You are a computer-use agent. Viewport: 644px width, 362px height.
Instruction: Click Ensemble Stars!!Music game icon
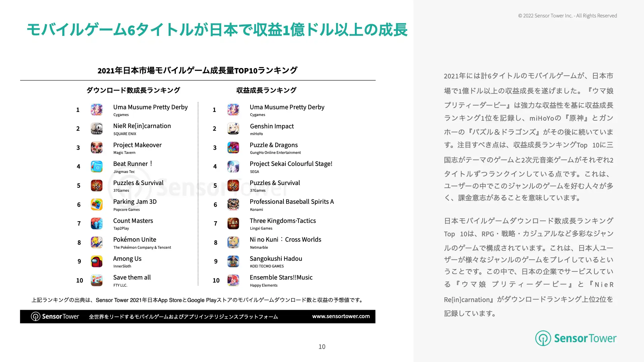pos(233,280)
